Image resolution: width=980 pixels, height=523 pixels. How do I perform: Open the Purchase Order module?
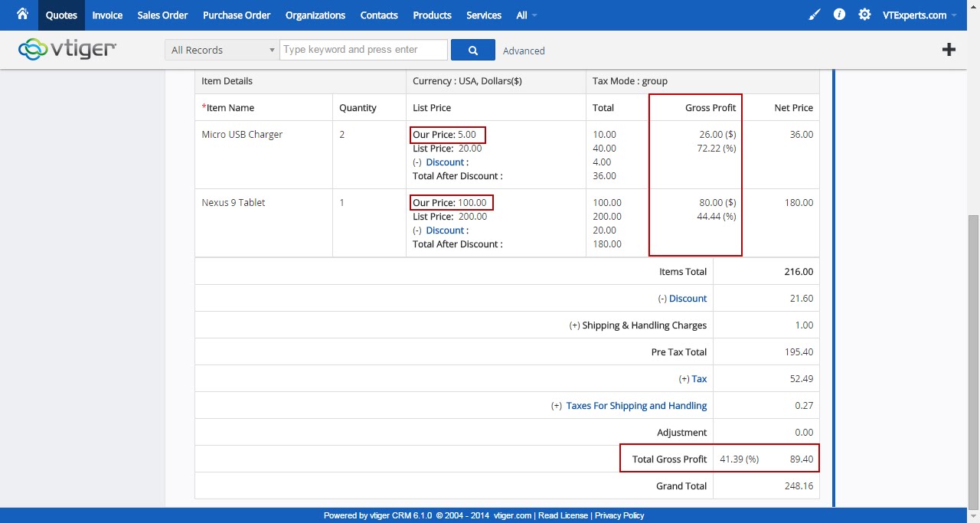pyautogui.click(x=237, y=15)
